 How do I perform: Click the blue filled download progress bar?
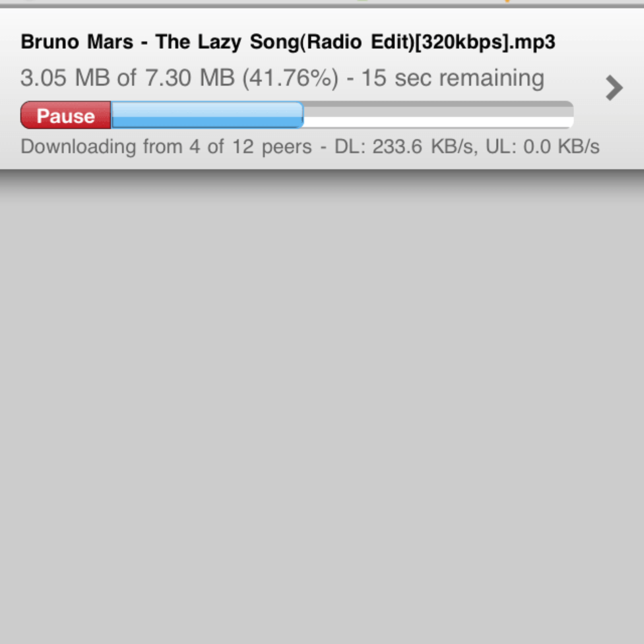click(207, 115)
